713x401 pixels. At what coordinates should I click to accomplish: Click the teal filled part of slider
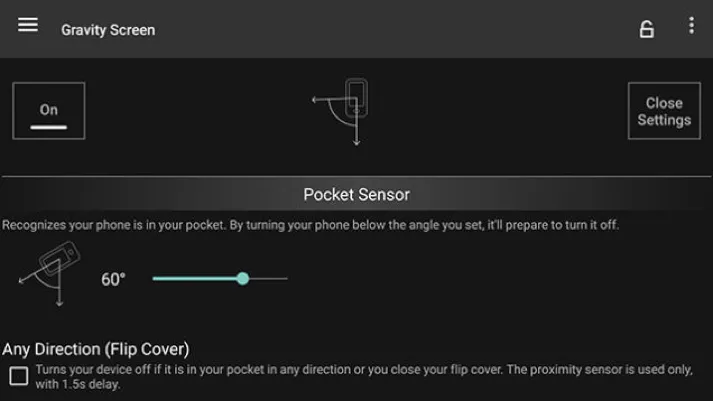196,278
